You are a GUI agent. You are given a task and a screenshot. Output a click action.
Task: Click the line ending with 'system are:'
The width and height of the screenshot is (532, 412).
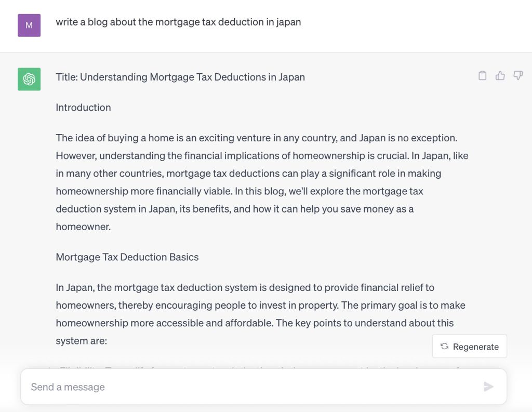(x=82, y=341)
